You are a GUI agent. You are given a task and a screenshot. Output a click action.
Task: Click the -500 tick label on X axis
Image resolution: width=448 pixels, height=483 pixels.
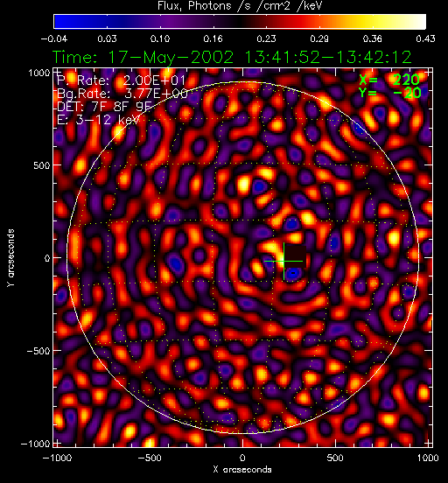click(x=150, y=458)
